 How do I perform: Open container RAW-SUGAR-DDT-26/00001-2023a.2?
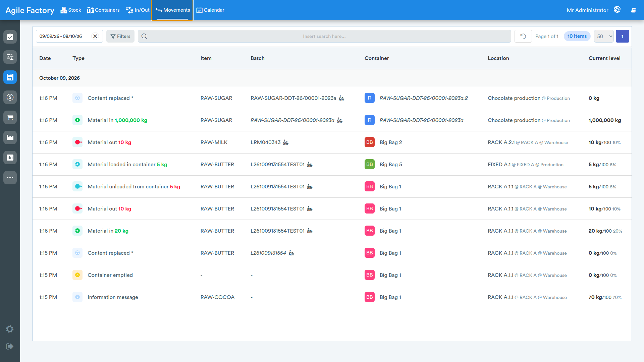424,98
